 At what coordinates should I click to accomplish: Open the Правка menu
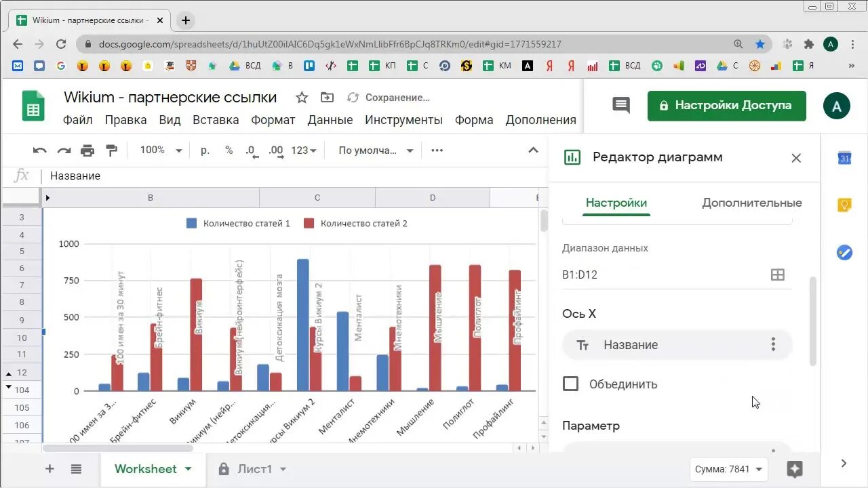(x=125, y=120)
